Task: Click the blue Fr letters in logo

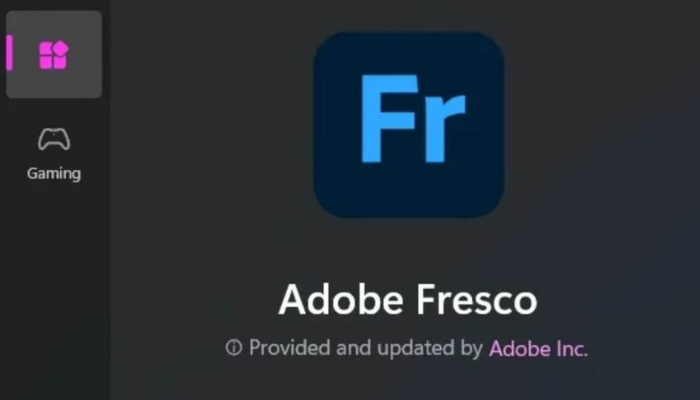Action: 413,118
